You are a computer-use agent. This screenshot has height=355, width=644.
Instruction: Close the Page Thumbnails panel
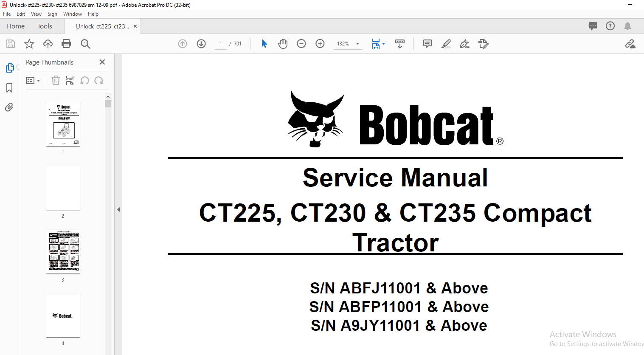coord(102,62)
